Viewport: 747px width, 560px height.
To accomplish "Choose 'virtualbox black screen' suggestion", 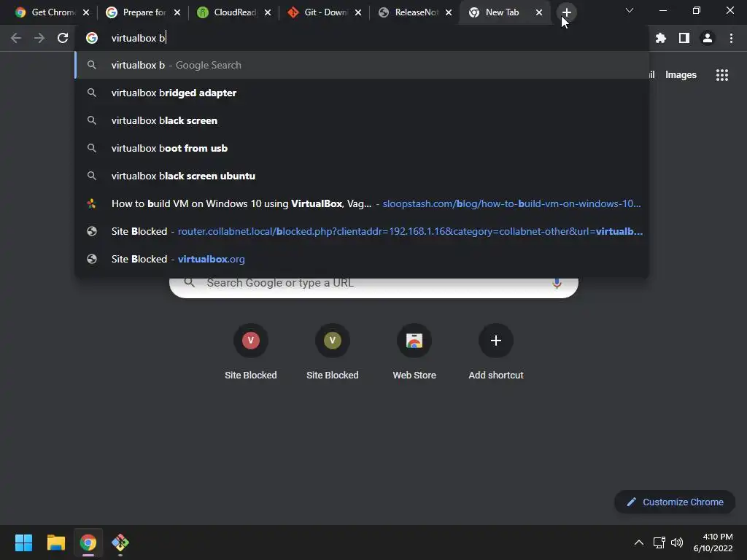I will 362,120.
